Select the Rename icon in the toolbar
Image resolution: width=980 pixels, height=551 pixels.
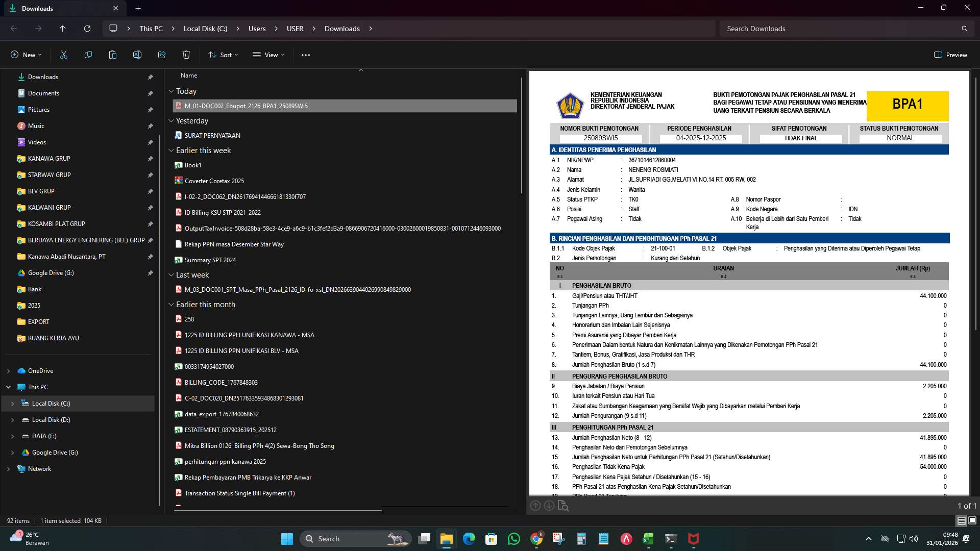point(137,55)
